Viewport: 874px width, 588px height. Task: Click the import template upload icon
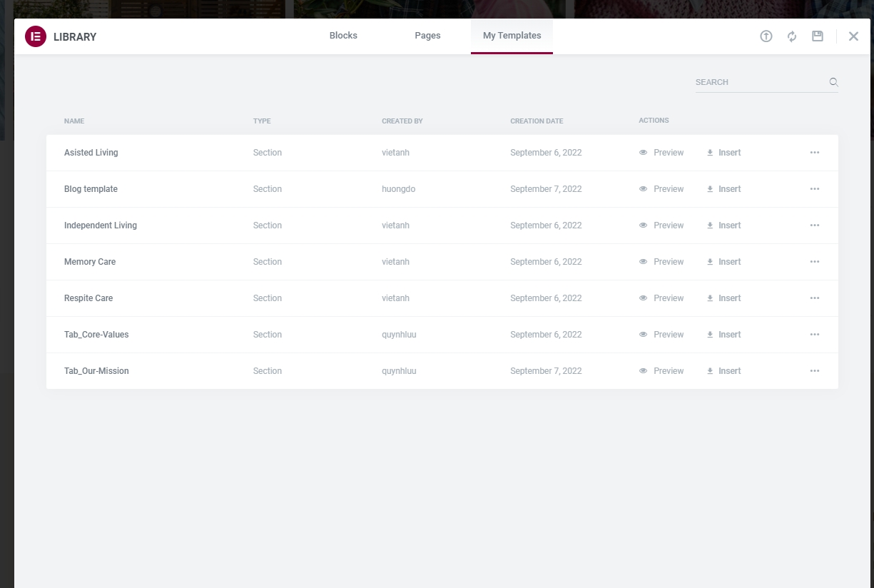click(x=766, y=36)
